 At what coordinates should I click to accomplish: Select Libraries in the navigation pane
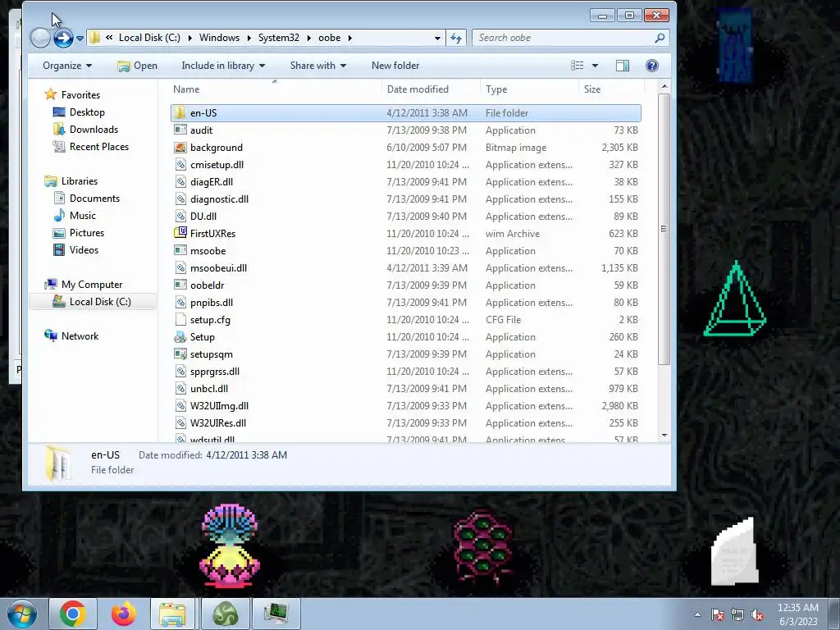(x=80, y=181)
